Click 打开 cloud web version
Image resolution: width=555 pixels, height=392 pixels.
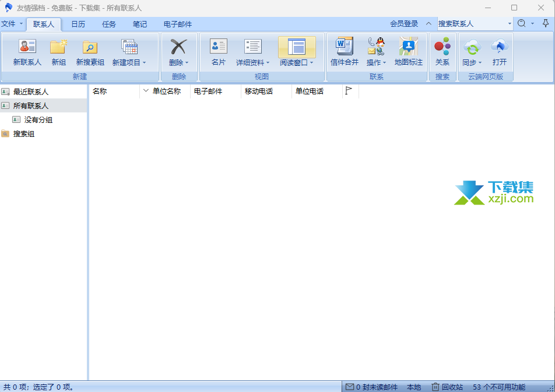(500, 52)
